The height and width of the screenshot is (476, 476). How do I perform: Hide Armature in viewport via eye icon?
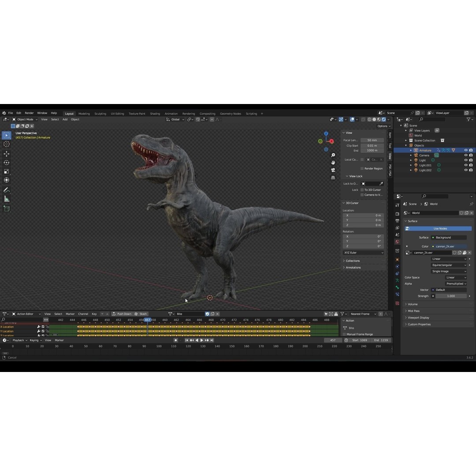coord(466,150)
